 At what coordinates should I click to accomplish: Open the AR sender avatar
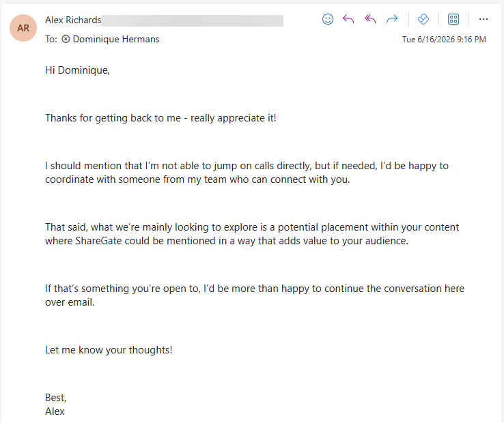[23, 28]
